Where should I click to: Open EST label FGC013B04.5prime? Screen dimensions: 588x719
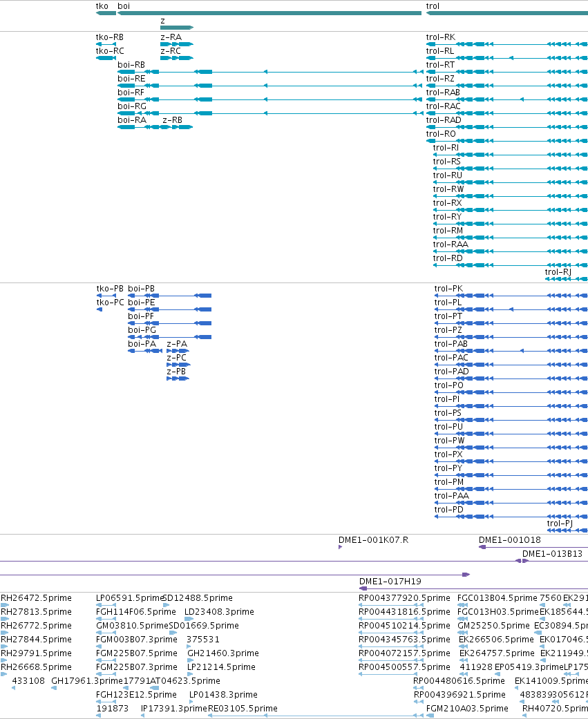(497, 598)
